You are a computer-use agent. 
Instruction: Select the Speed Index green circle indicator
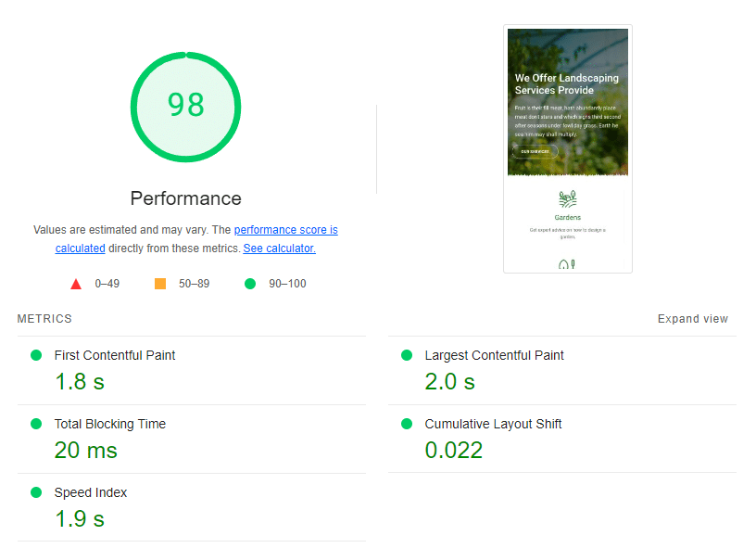tap(35, 492)
